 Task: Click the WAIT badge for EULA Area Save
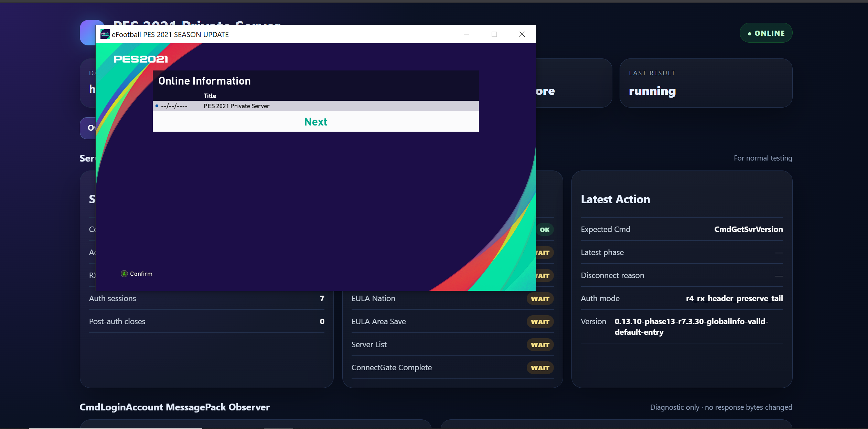[x=540, y=322]
